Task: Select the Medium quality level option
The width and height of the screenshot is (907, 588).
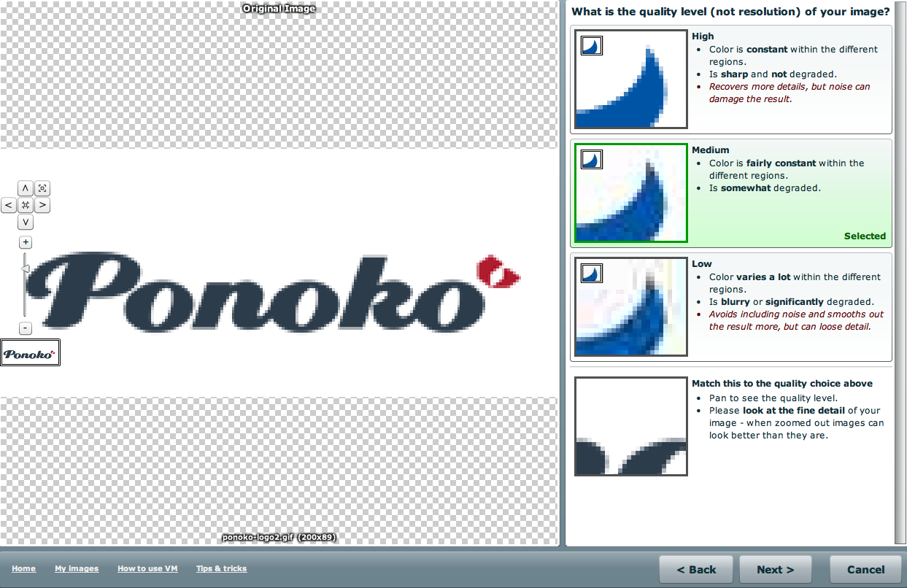Action: pos(730,193)
